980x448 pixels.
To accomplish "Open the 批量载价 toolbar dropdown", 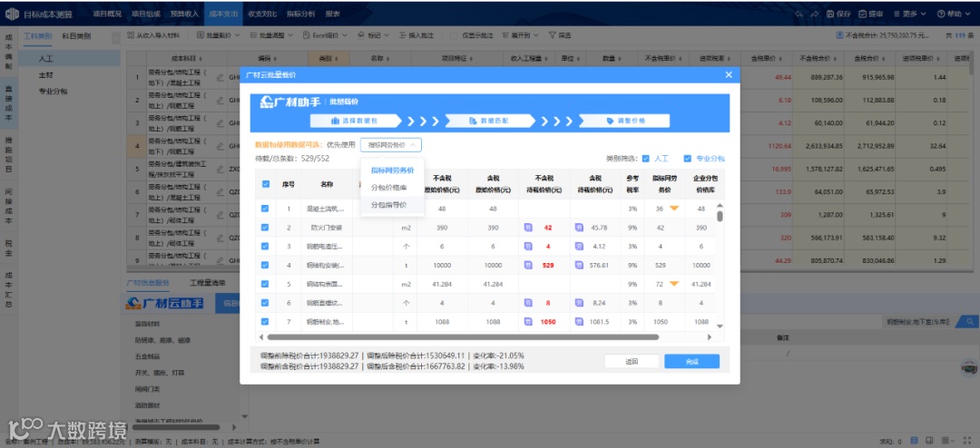I will (218, 35).
